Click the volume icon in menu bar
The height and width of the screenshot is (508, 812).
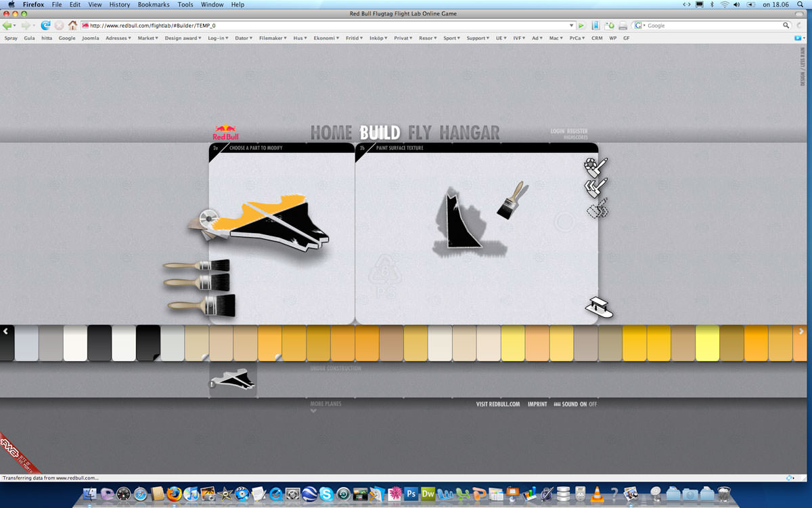coord(736,5)
